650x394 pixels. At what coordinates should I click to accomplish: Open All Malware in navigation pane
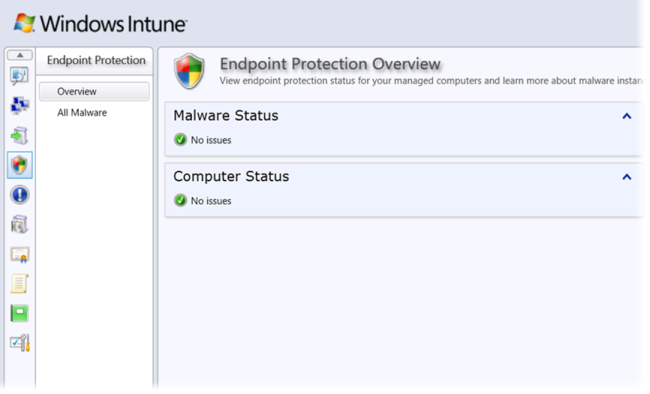pos(82,113)
